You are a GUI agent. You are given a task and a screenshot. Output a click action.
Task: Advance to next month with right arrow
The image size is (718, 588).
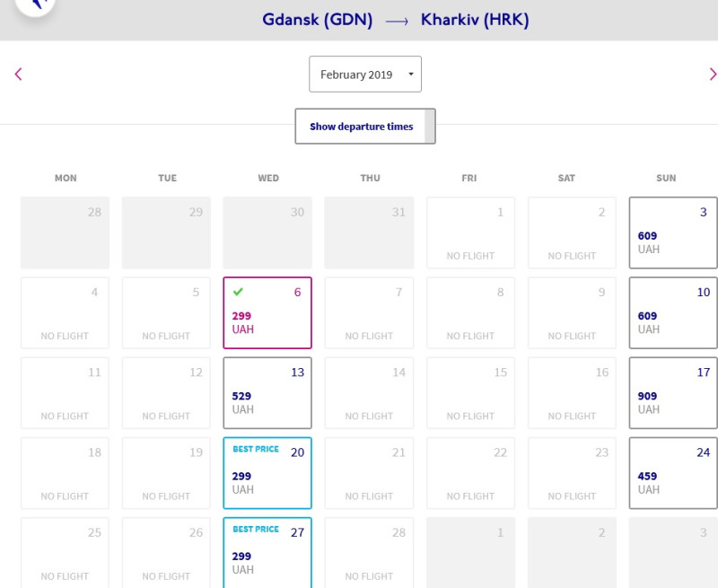coord(713,75)
